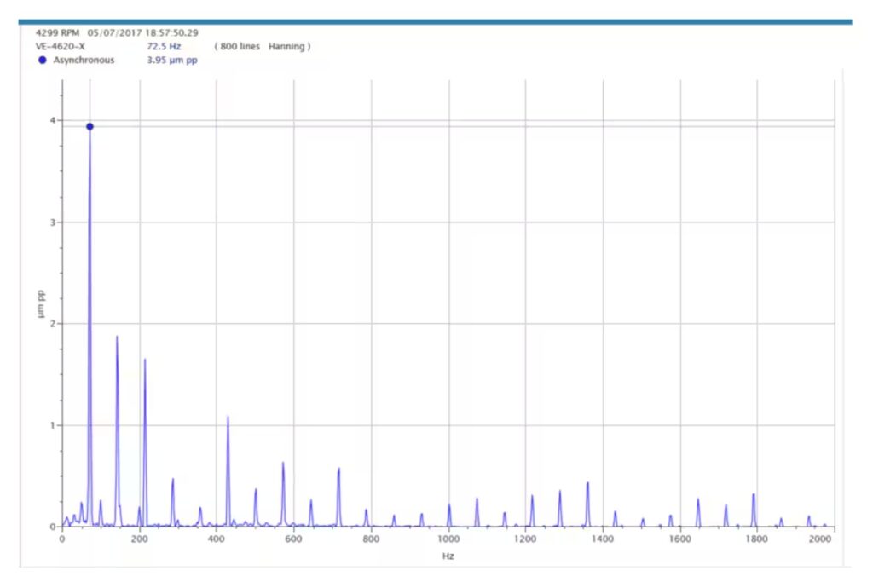The image size is (873, 588).
Task: Click the 800 lines Hanning text
Action: coord(262,46)
